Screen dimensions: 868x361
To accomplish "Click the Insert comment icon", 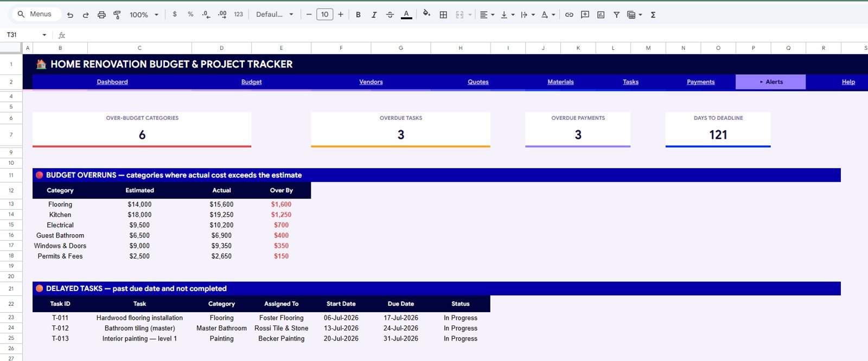I will (585, 15).
